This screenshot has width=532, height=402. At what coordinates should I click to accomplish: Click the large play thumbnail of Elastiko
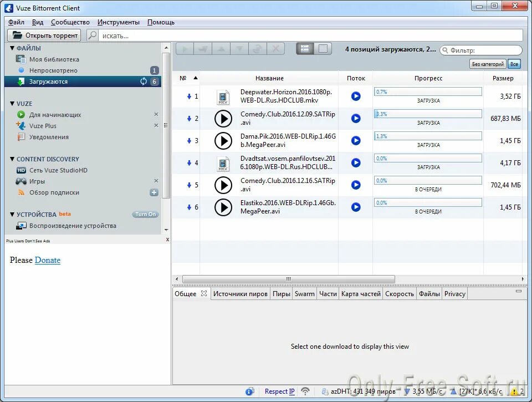223,207
